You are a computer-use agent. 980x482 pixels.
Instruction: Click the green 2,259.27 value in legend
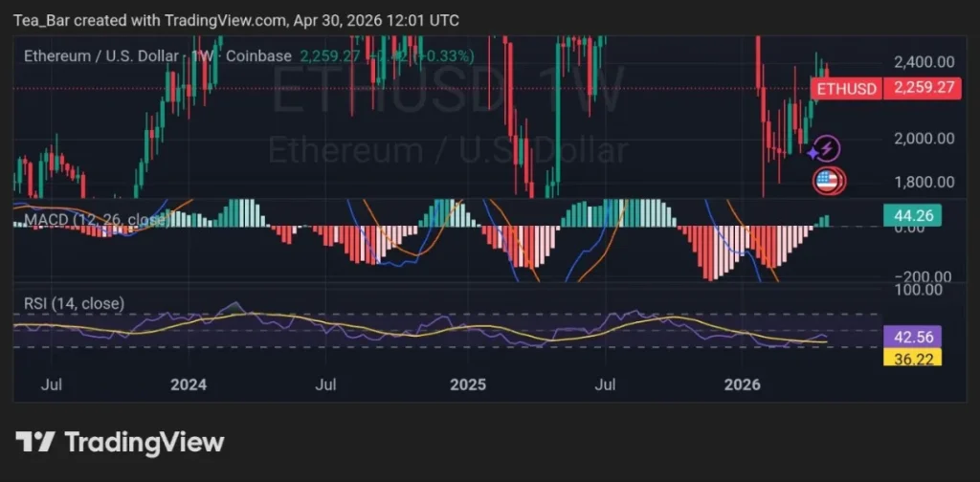point(330,56)
